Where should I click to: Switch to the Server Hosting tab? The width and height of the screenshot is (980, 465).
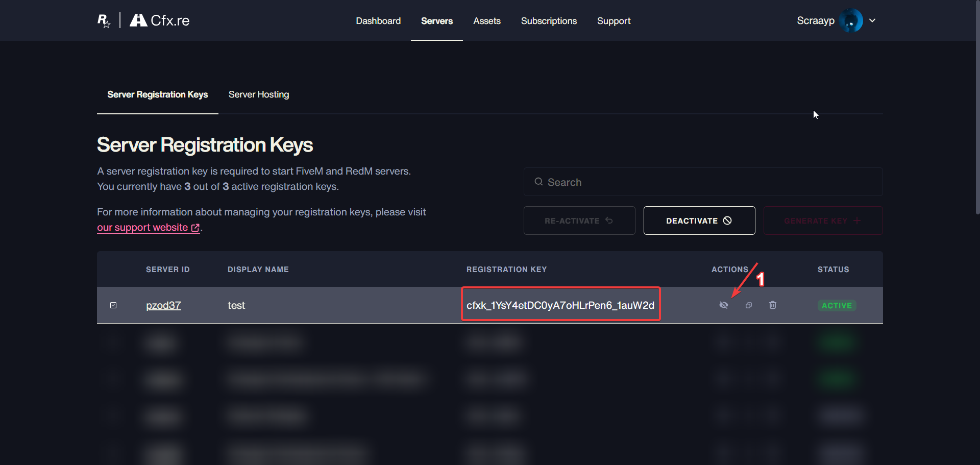coord(259,94)
